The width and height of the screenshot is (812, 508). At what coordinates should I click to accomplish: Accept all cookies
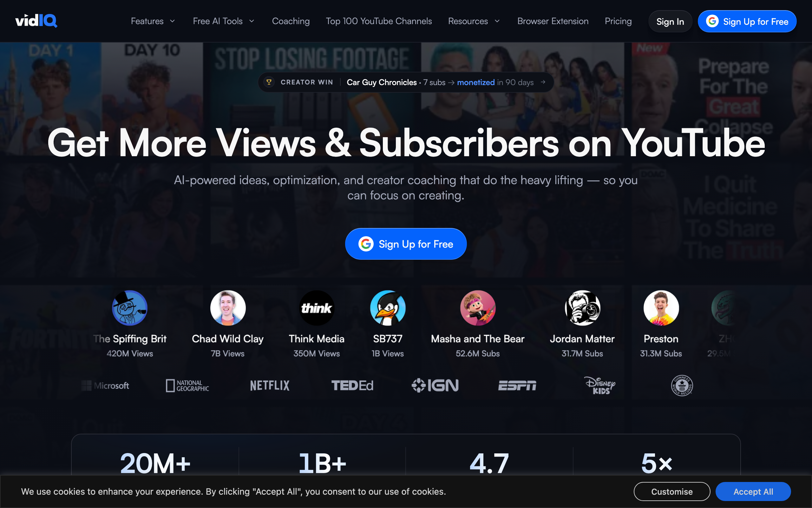pyautogui.click(x=753, y=491)
